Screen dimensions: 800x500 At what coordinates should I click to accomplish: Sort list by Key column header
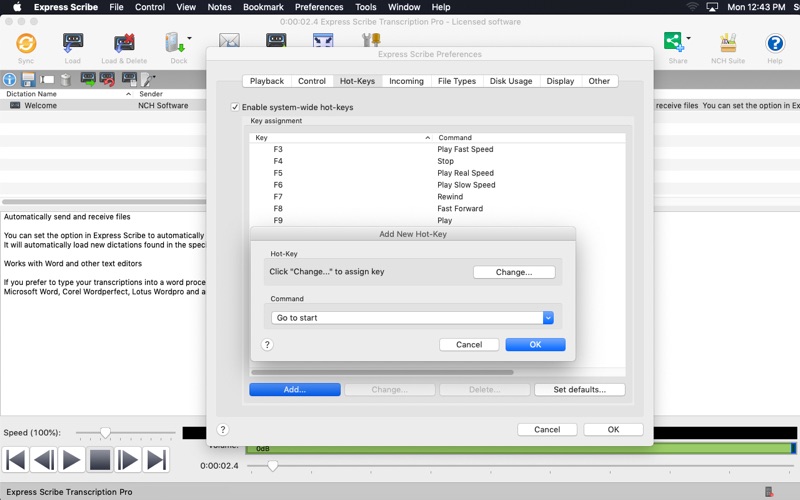click(x=340, y=138)
